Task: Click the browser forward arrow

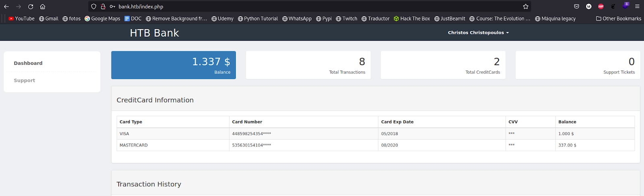Action: pyautogui.click(x=19, y=6)
